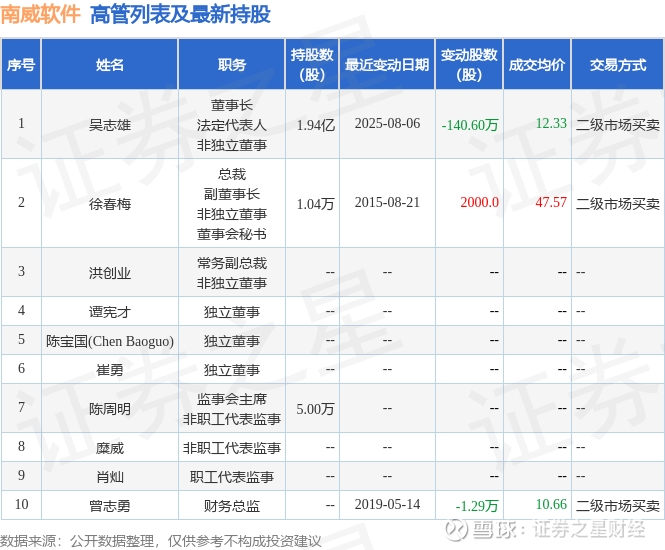Select the name 肖灿
This screenshot has height=550, width=665.
[109, 477]
